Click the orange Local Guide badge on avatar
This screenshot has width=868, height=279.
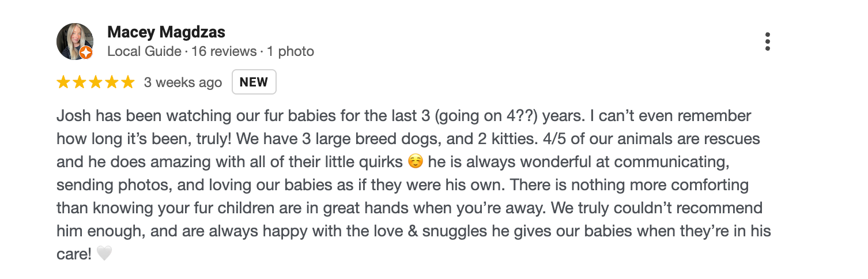(86, 53)
